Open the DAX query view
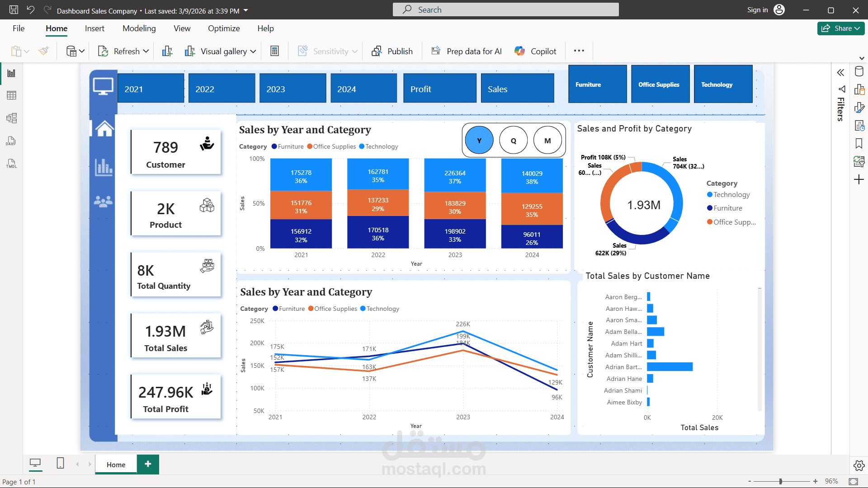Screen dimensions: 868x488 coord(11,141)
